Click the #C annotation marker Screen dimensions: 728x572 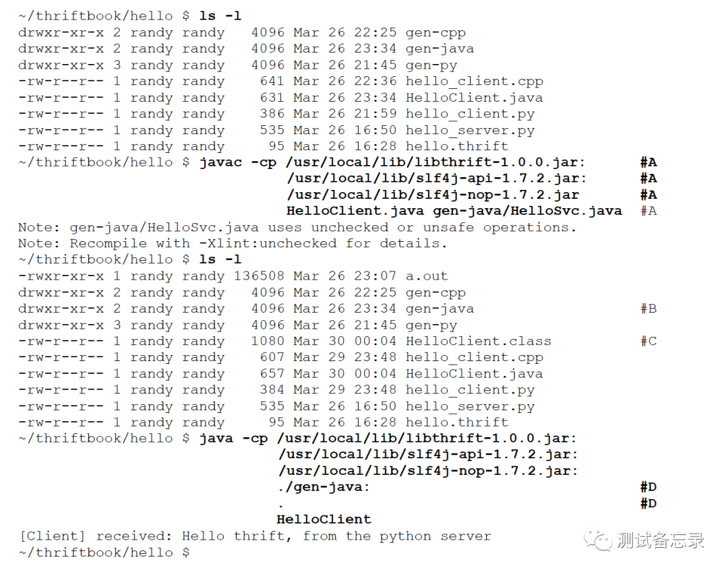[x=648, y=341]
